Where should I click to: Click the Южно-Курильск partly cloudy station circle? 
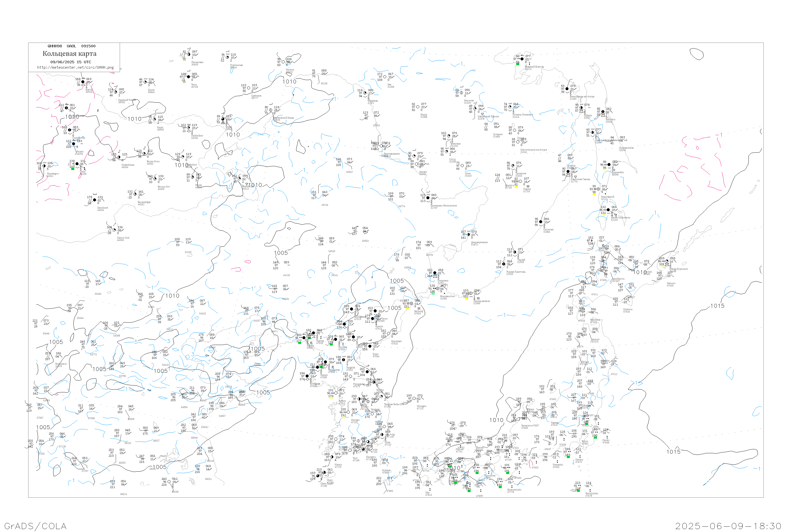pos(667,261)
